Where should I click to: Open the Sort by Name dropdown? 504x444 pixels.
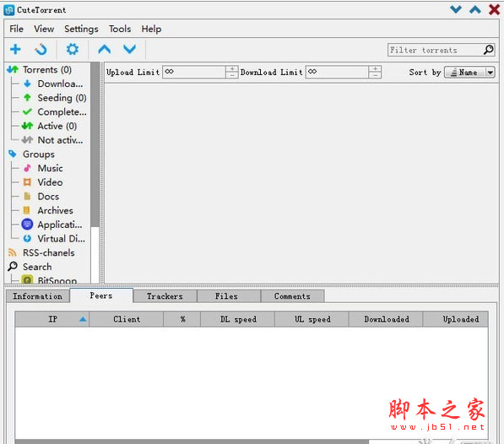point(469,73)
